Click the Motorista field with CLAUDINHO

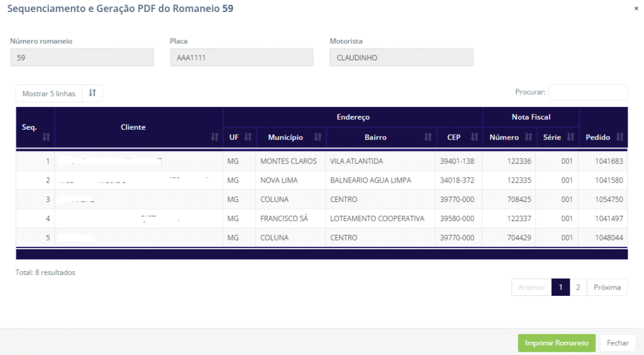tap(401, 58)
